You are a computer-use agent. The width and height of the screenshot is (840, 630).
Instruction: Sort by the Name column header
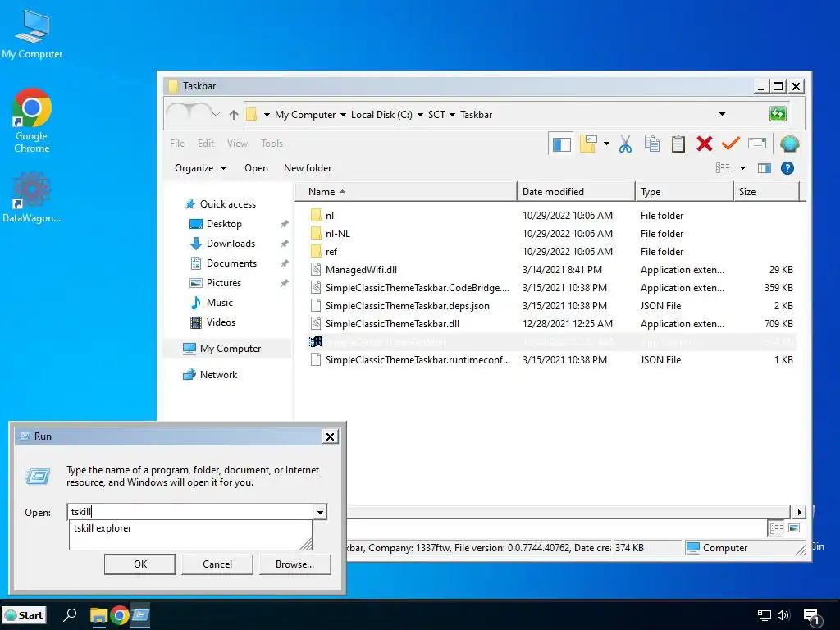click(405, 192)
